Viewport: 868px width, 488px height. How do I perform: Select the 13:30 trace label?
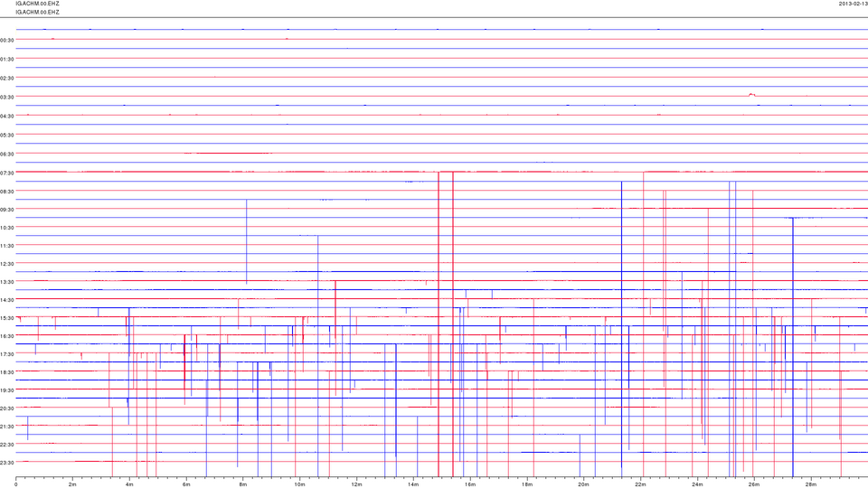tap(6, 282)
